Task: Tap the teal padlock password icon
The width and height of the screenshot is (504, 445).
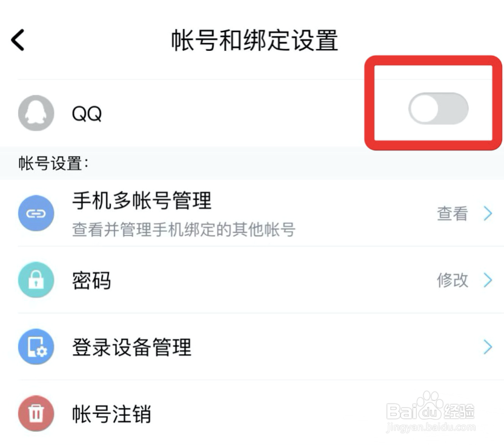Action: pyautogui.click(x=36, y=280)
